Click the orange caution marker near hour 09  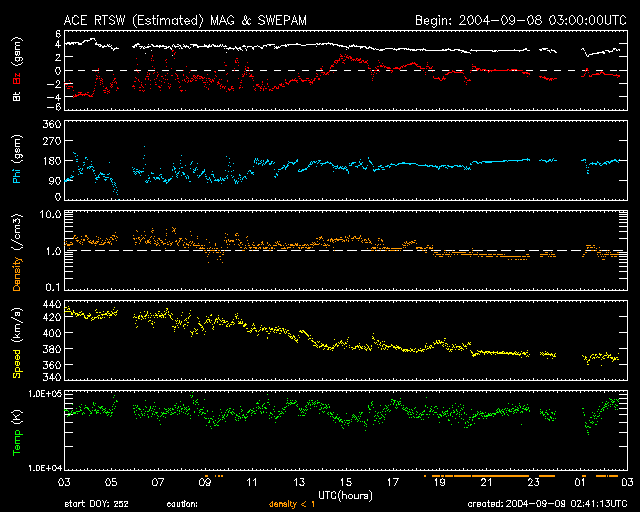coord(207,476)
